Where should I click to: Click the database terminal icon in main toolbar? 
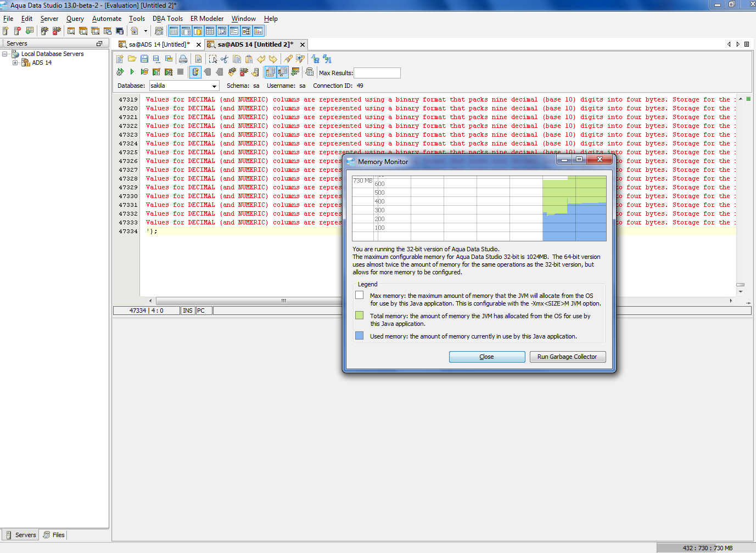120,31
